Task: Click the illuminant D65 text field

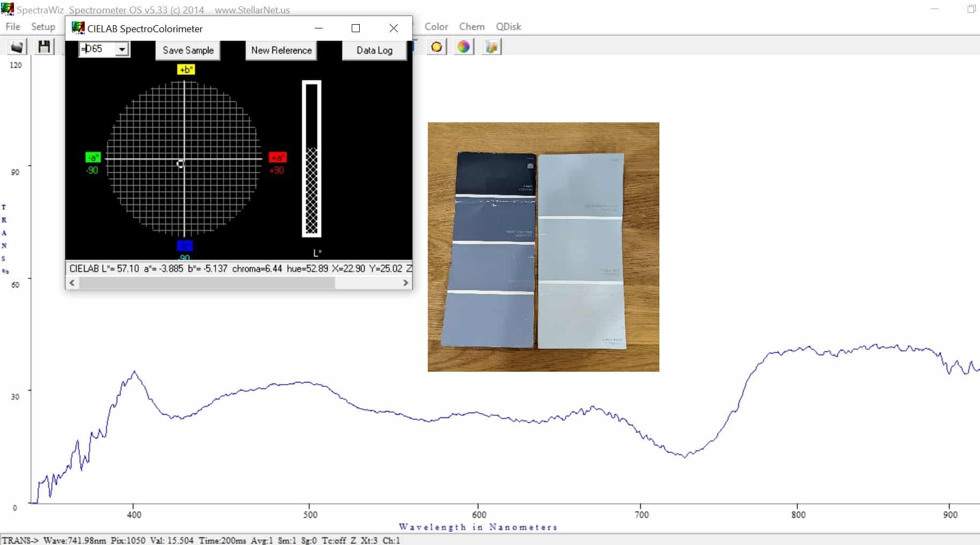Action: (x=98, y=49)
